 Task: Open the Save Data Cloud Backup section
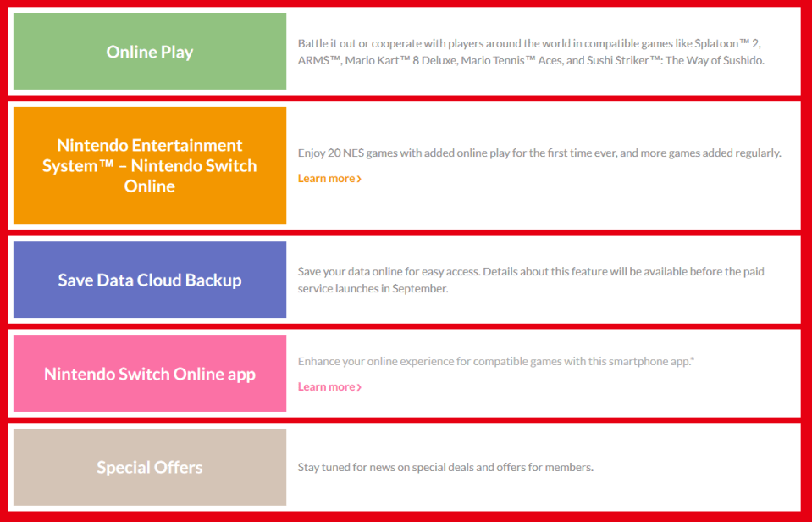point(149,280)
